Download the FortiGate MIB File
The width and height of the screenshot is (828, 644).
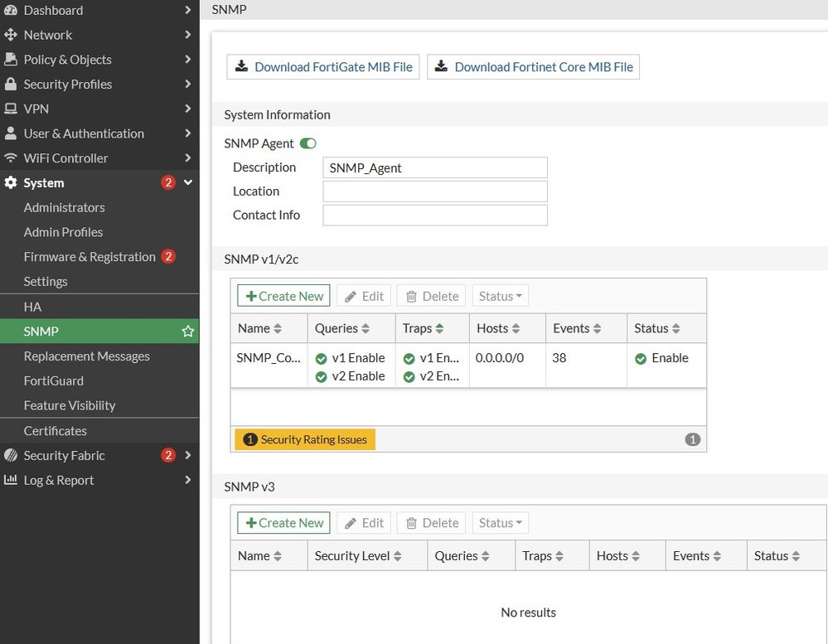pyautogui.click(x=323, y=67)
